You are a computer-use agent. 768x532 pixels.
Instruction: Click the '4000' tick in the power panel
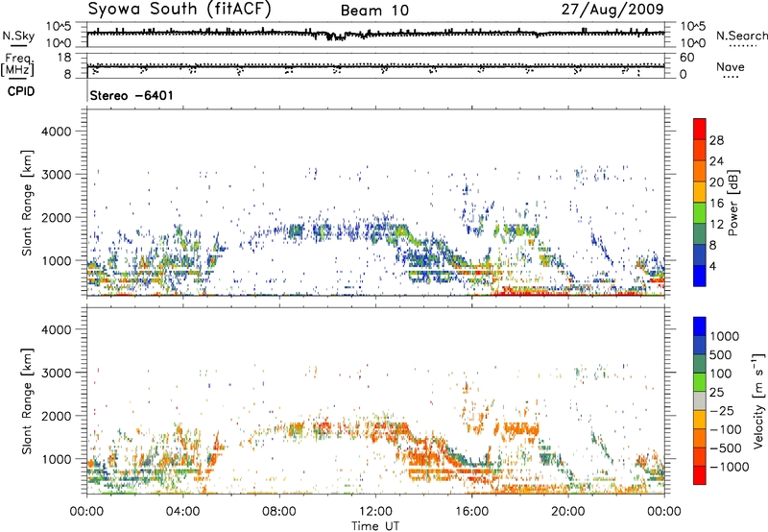(x=56, y=132)
